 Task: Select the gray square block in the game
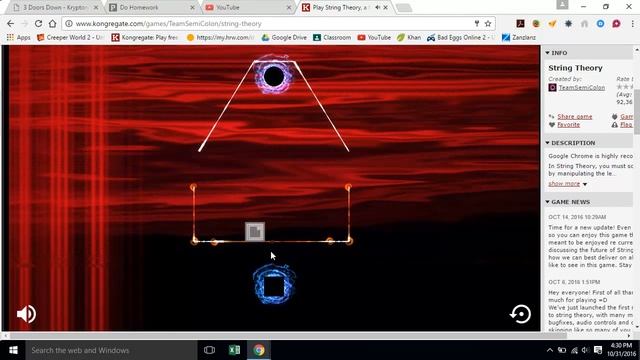coord(255,232)
